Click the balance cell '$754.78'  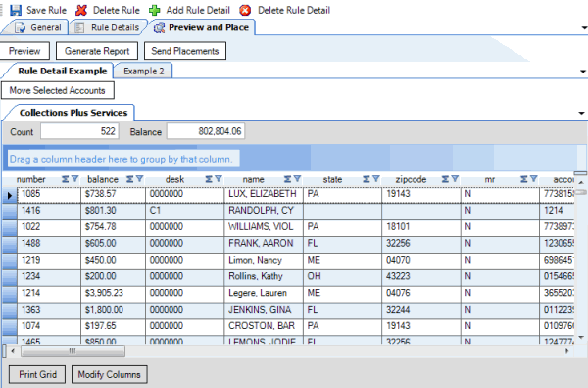[x=113, y=227]
